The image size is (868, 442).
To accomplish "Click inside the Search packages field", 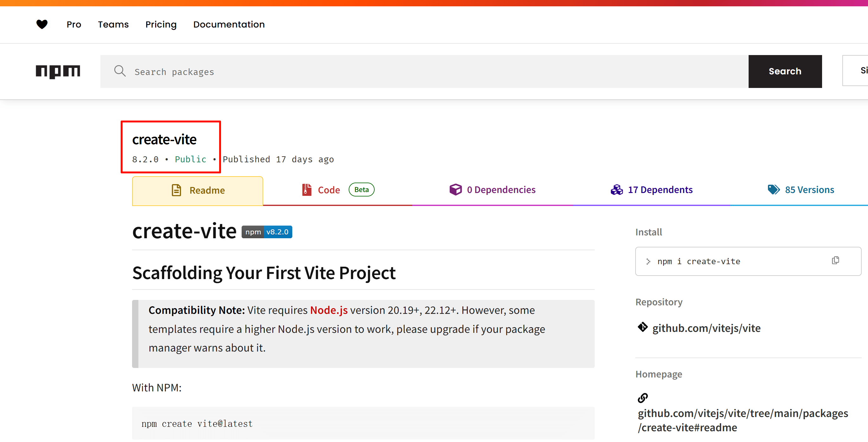I will coord(269,72).
